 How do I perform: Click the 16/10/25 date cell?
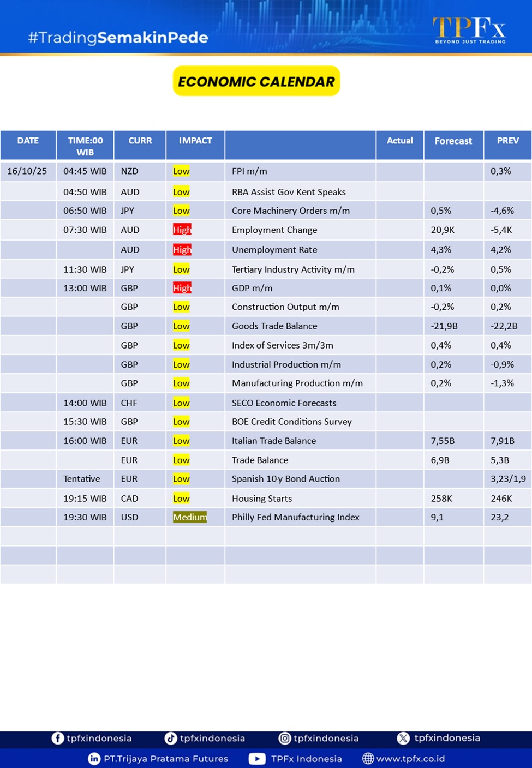click(x=27, y=171)
